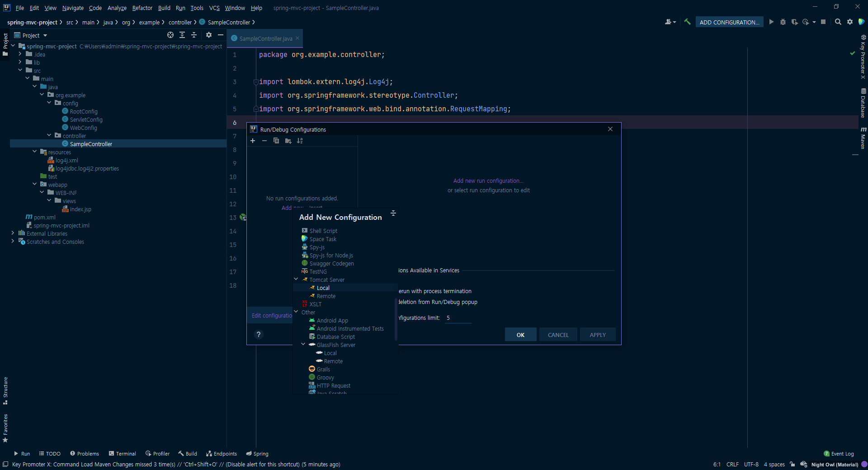Click the create new folder icon in dialog
Viewport: 868px width, 470px height.
tap(288, 141)
